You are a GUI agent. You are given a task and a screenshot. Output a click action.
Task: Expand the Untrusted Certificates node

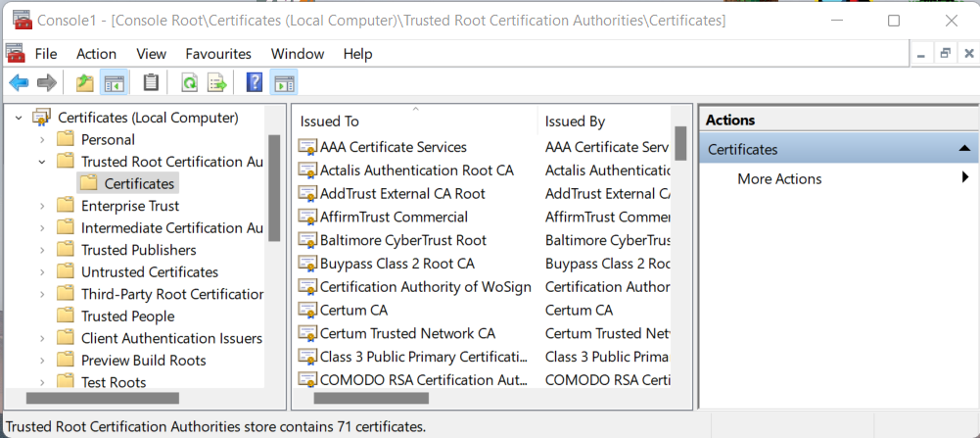pyautogui.click(x=42, y=272)
